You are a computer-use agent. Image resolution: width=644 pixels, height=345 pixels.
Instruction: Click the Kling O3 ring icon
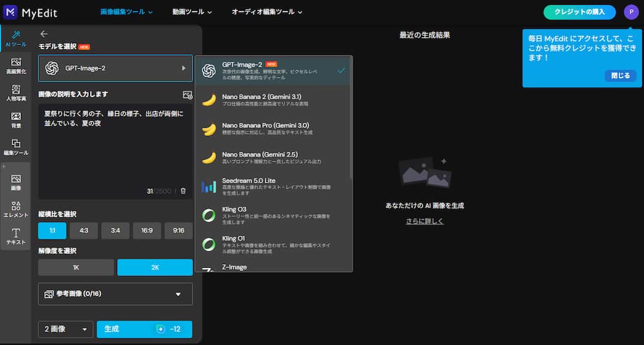pyautogui.click(x=208, y=215)
